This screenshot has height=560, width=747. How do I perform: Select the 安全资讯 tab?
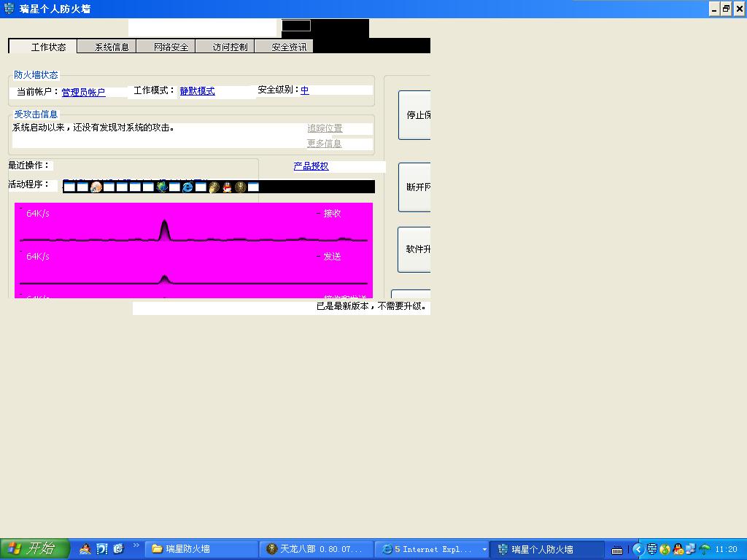[x=284, y=47]
